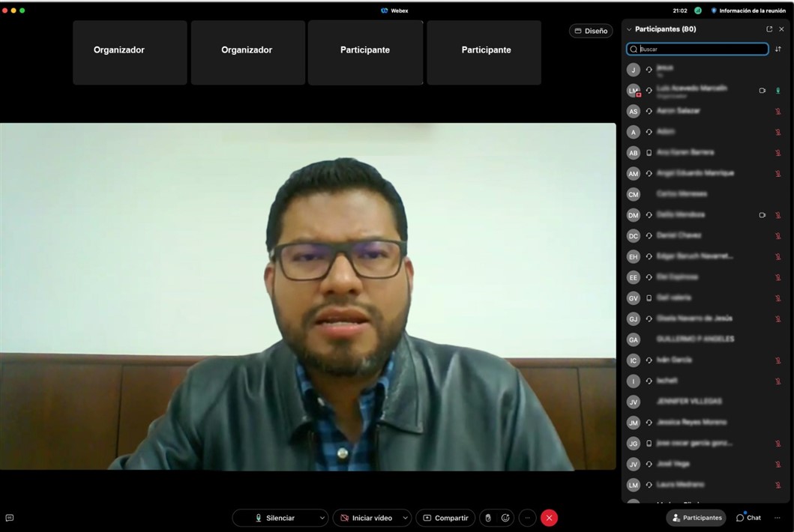Turn on camera with Iniciar vídeo

367,518
